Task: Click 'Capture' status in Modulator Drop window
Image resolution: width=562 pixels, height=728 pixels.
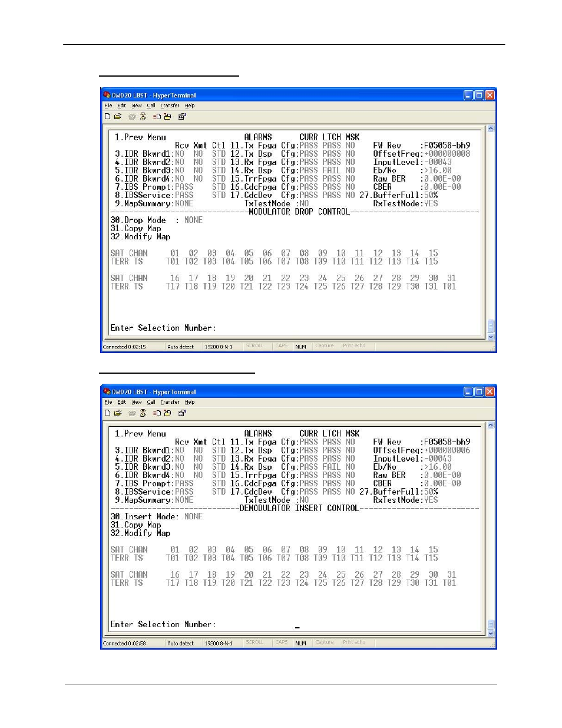Action: (x=325, y=346)
